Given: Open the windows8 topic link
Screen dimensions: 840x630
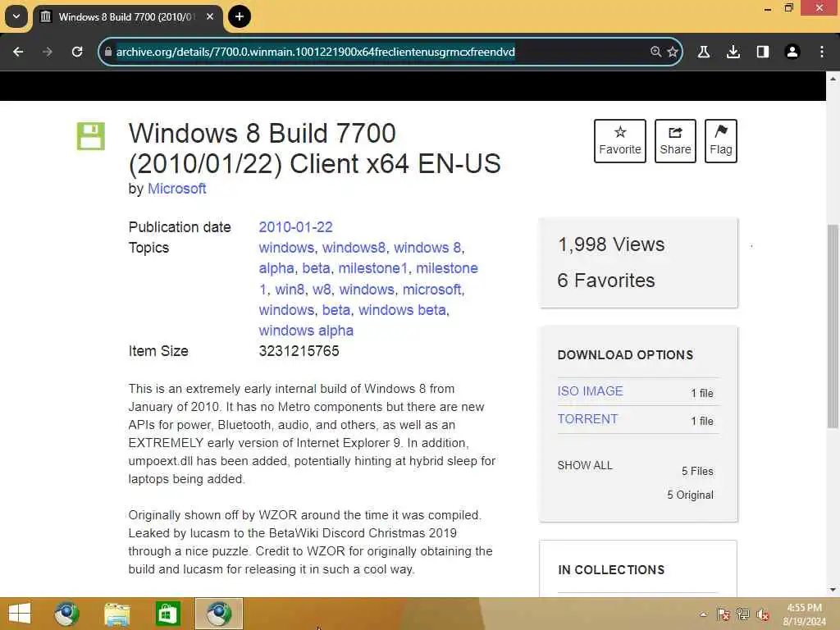Looking at the screenshot, I should (x=354, y=248).
